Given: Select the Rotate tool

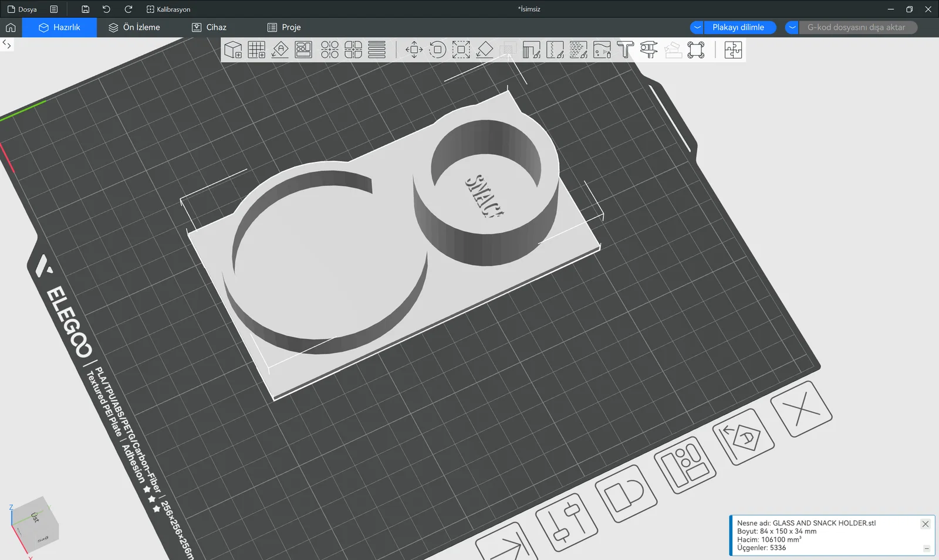Looking at the screenshot, I should tap(438, 50).
